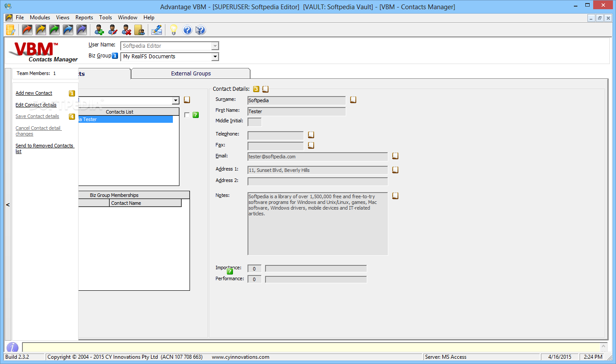Image resolution: width=616 pixels, height=364 pixels.
Task: Click the book icon beside contacts filter dropdown
Action: tap(187, 100)
